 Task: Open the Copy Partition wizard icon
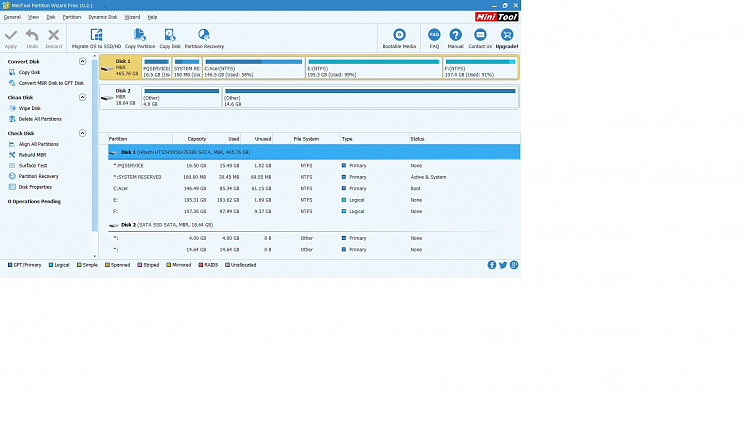[140, 35]
